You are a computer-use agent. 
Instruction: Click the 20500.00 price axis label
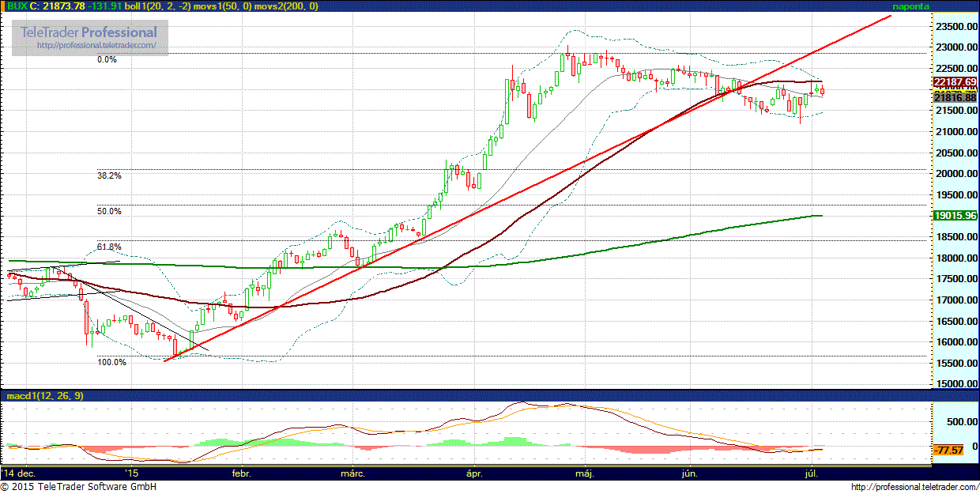pos(955,153)
